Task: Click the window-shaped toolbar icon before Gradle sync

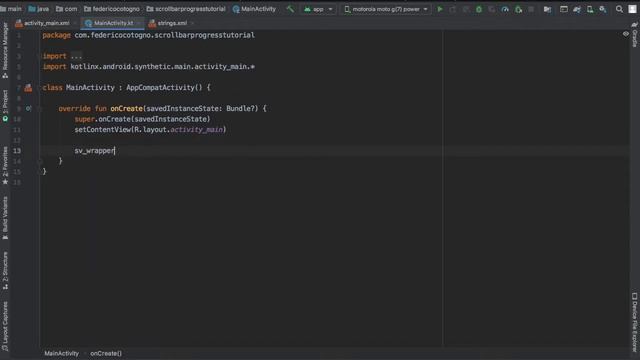Action: (x=564, y=9)
